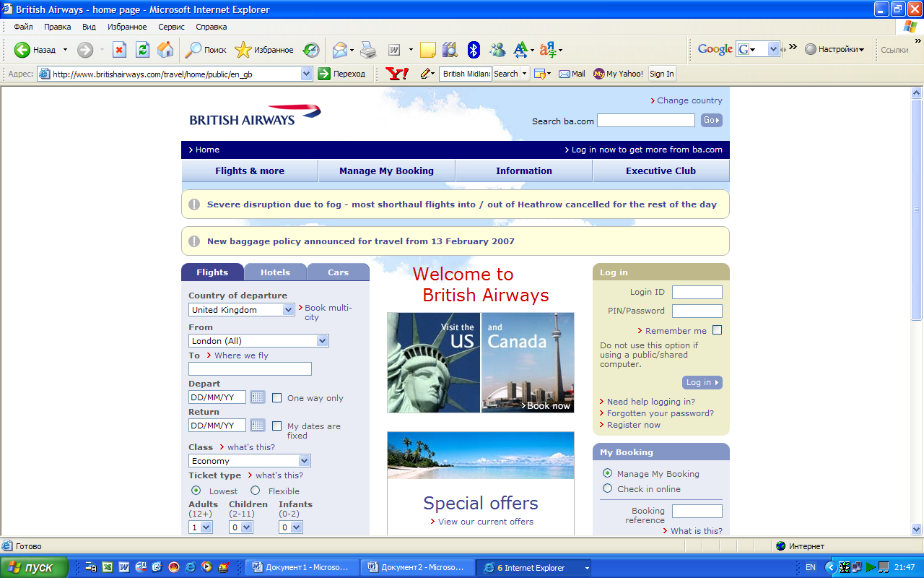
Task: Click the Login ID input field
Action: 697,292
